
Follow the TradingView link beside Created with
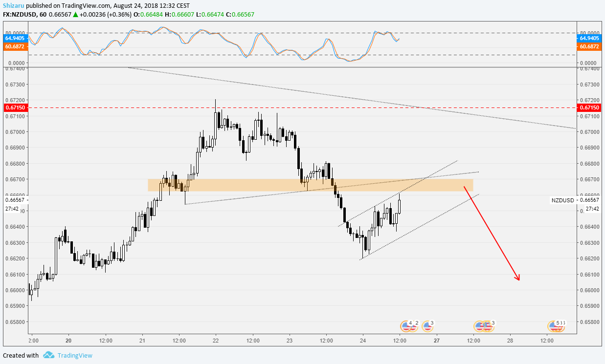click(x=74, y=355)
